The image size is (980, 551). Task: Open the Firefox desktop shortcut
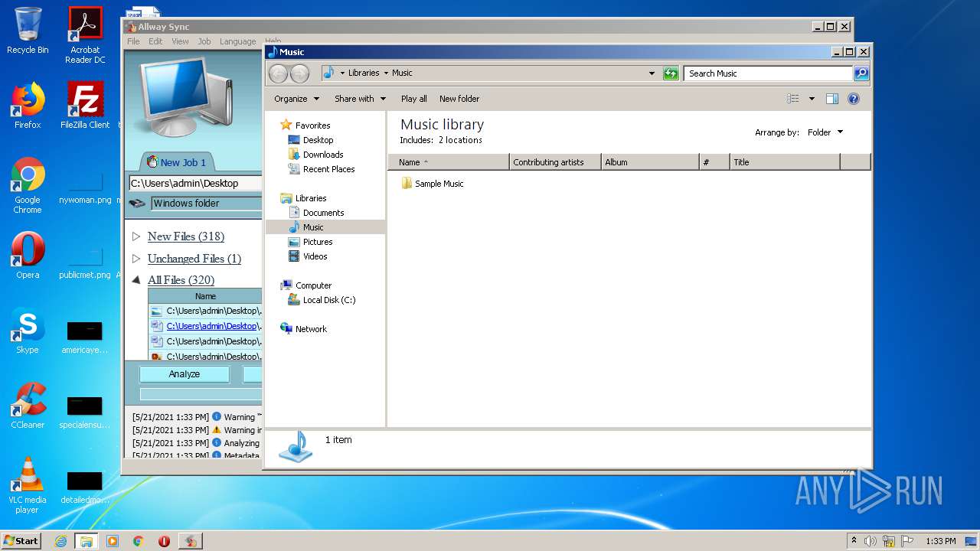(28, 106)
